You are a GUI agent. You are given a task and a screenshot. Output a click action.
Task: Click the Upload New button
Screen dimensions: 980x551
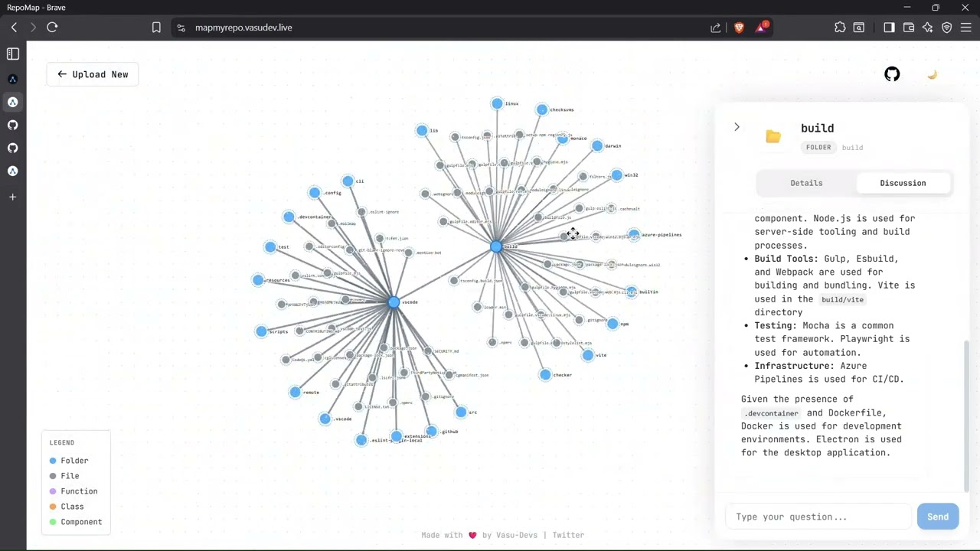tap(92, 74)
